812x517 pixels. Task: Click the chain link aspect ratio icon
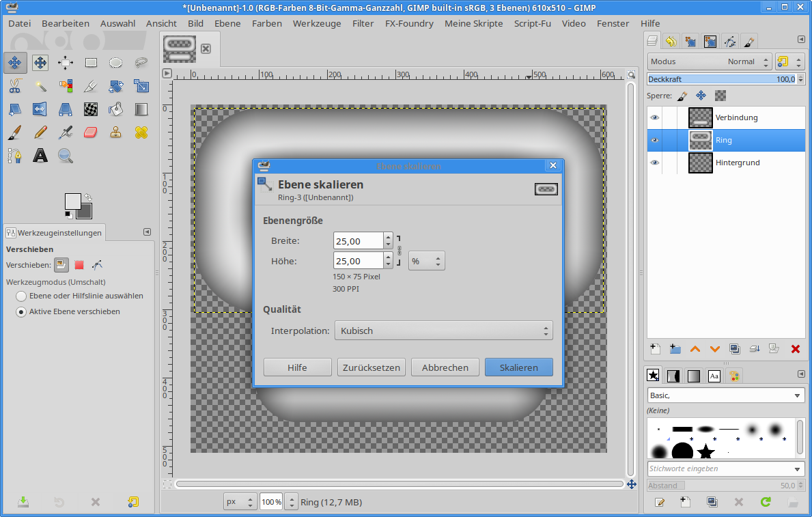pos(400,251)
